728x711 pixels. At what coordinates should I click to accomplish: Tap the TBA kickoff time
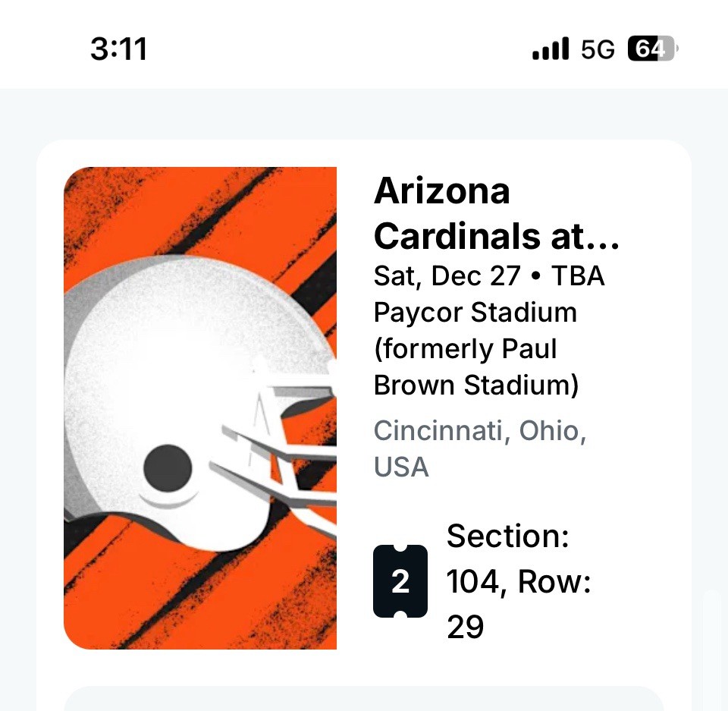[x=578, y=275]
